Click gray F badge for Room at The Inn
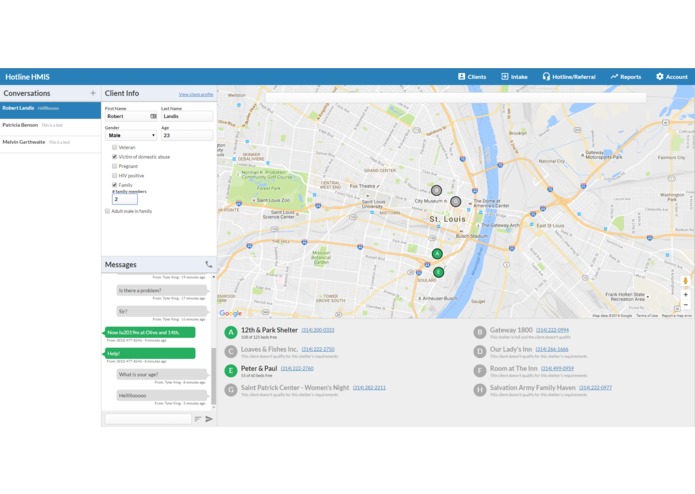The width and height of the screenshot is (695, 494). coord(480,370)
